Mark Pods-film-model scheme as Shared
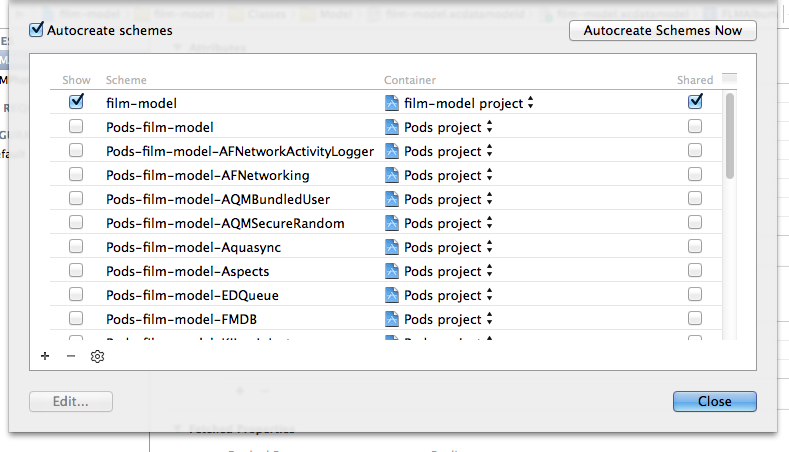This screenshot has width=789, height=452. (695, 126)
